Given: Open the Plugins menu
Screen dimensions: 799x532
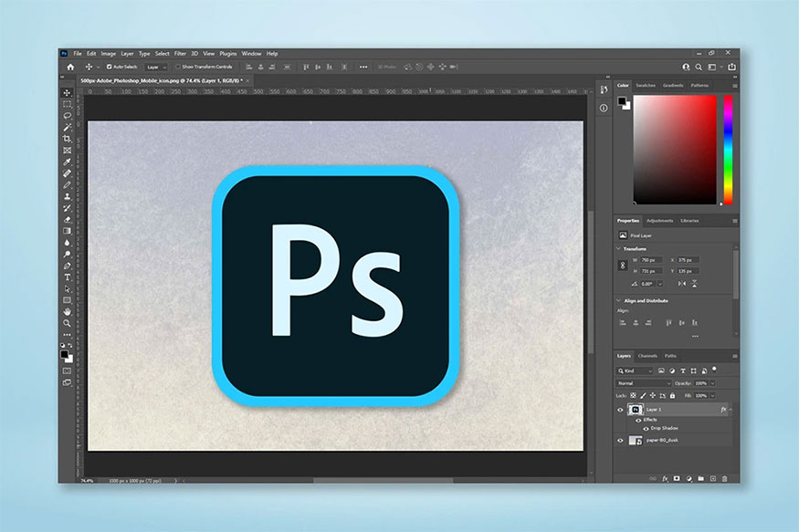Looking at the screenshot, I should tap(227, 54).
